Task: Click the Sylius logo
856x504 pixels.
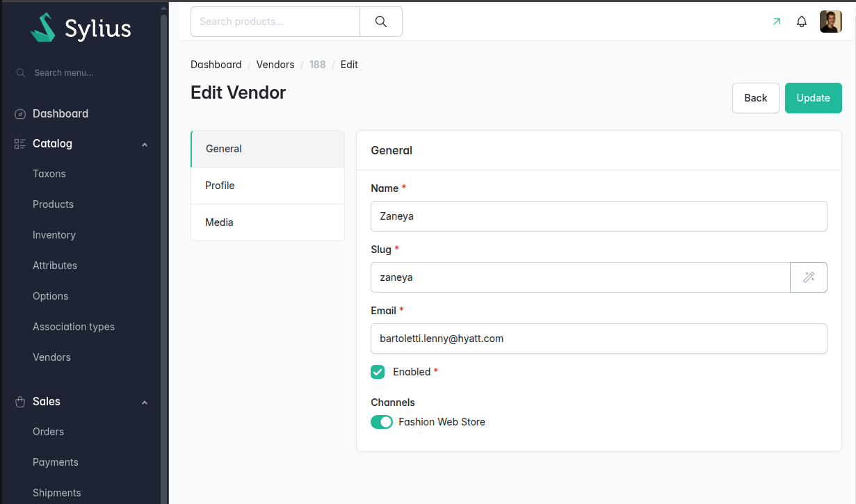Action: 81,28
